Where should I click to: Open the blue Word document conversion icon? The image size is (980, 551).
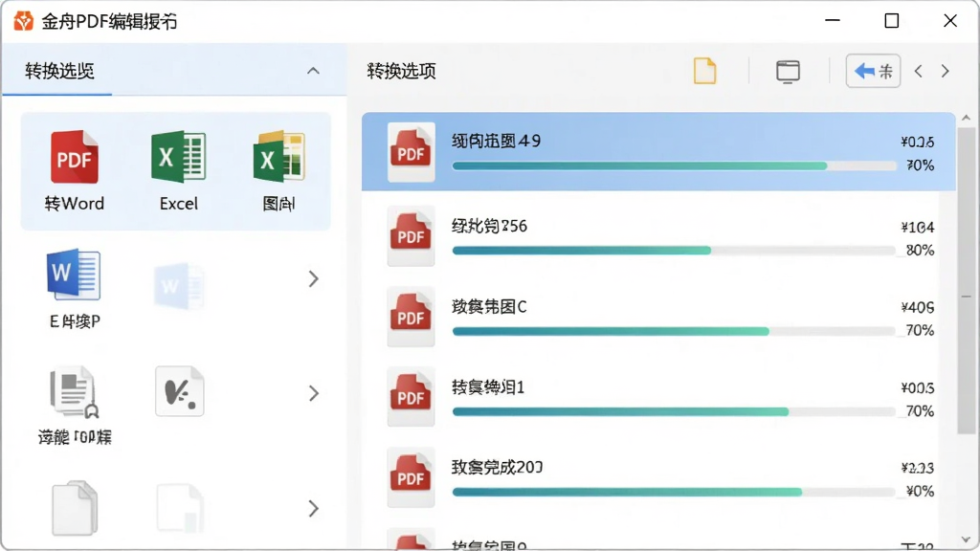(74, 274)
